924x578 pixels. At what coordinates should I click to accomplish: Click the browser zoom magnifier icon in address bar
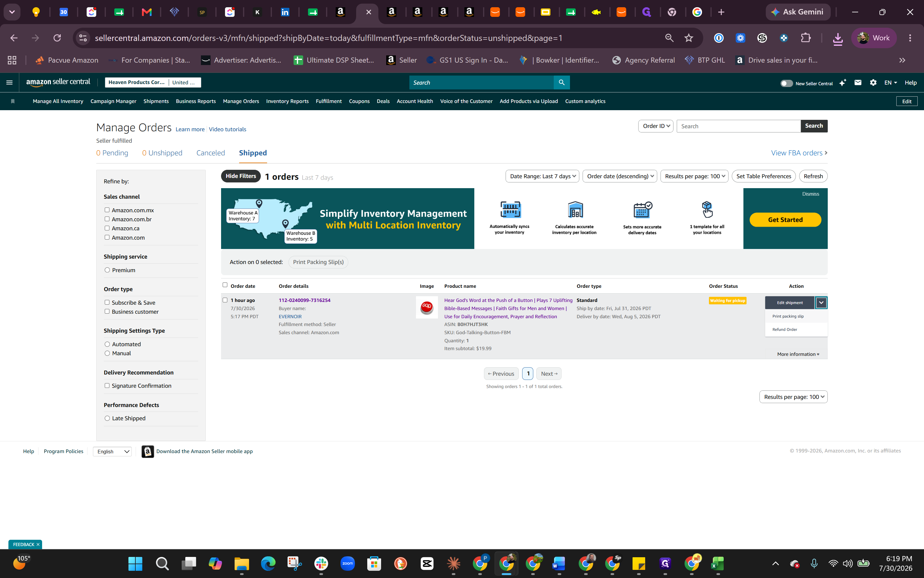669,38
